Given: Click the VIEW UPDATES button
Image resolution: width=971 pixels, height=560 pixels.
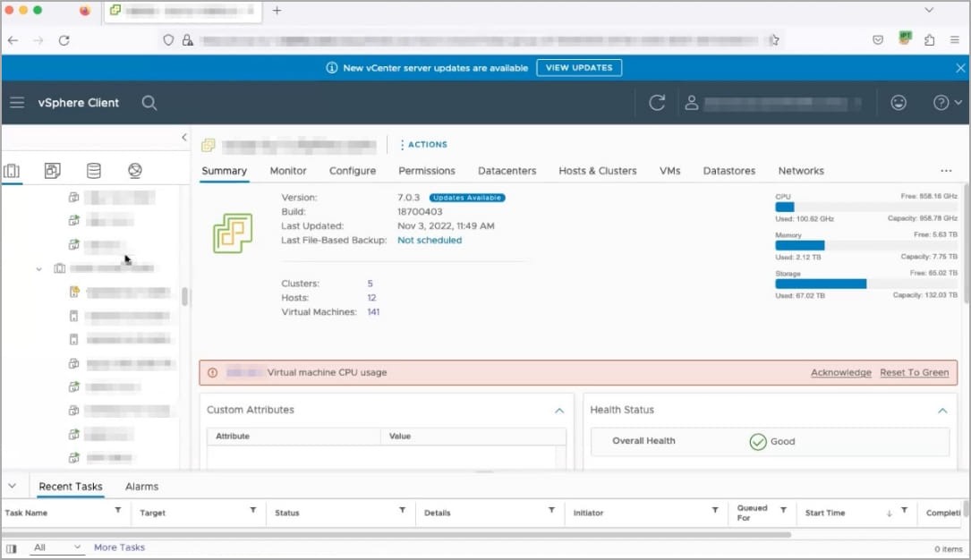Looking at the screenshot, I should 579,68.
